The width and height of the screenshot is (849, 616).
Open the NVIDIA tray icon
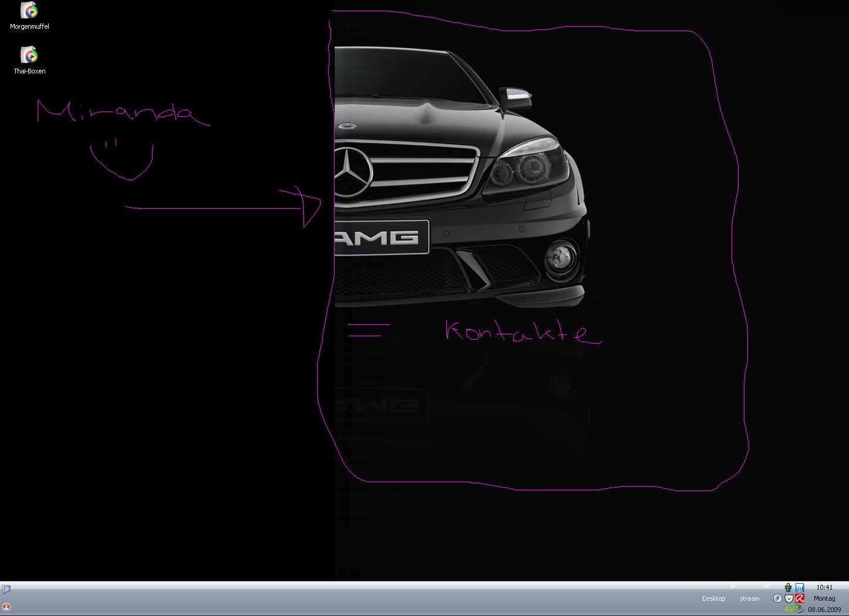point(789,609)
